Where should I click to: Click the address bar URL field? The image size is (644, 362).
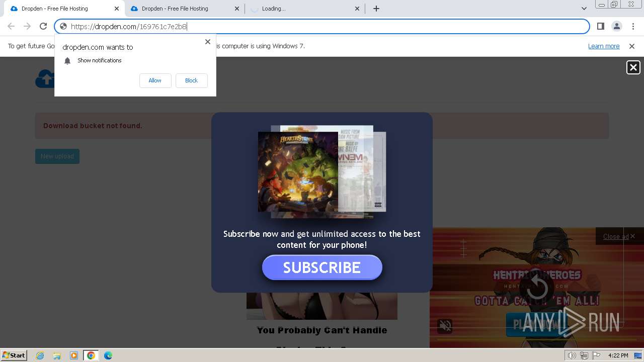322,27
